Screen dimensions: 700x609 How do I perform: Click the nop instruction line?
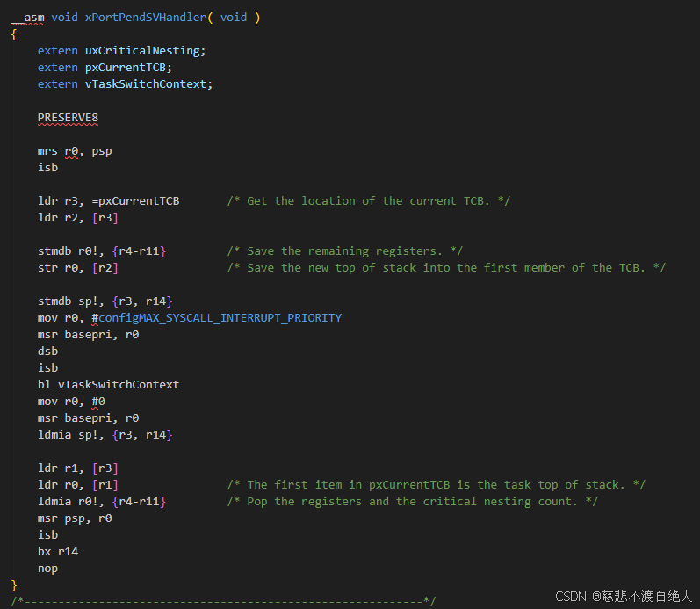(x=47, y=569)
